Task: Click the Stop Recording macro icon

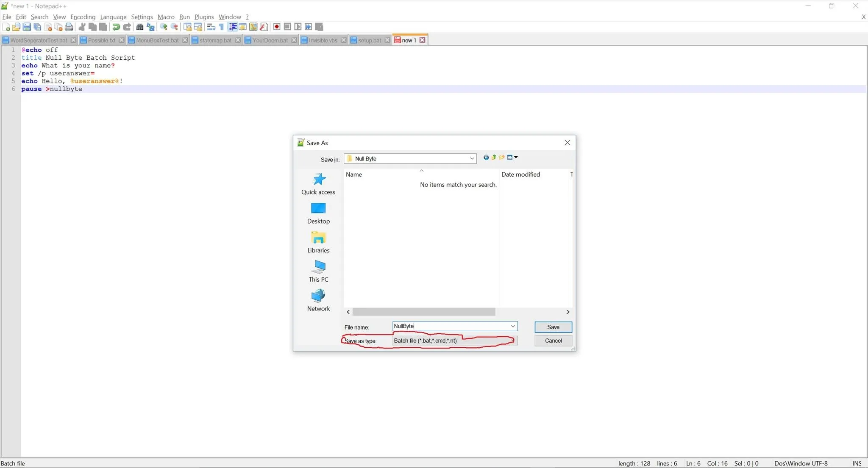Action: coord(287,27)
